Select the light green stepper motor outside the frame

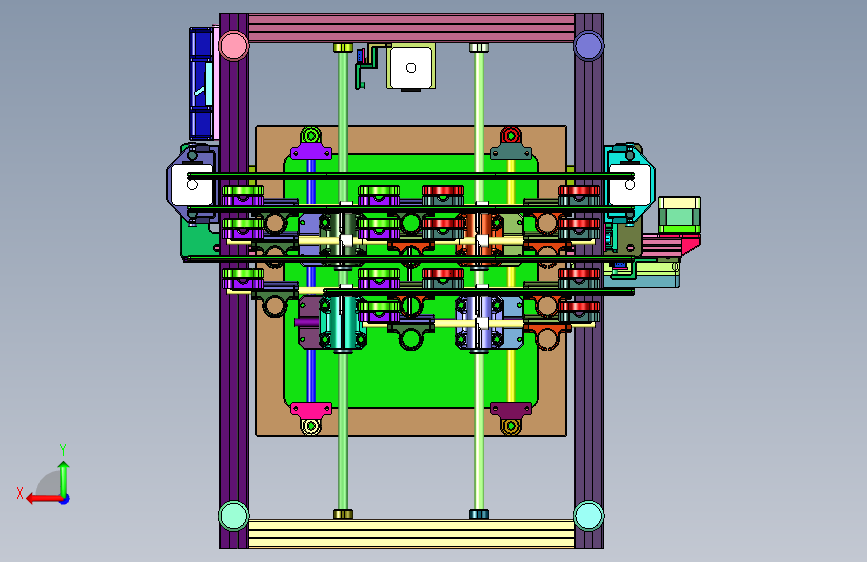680,216
